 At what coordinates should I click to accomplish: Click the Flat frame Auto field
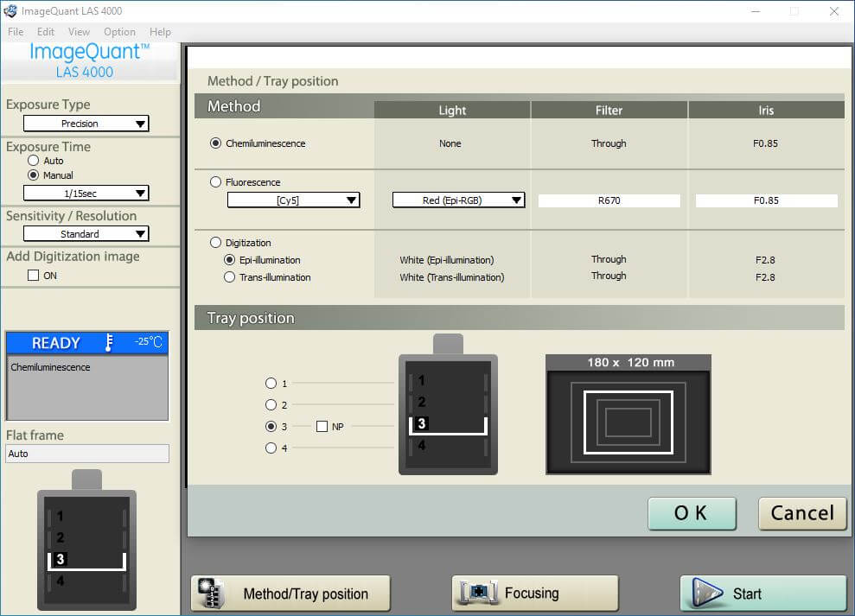click(x=86, y=453)
